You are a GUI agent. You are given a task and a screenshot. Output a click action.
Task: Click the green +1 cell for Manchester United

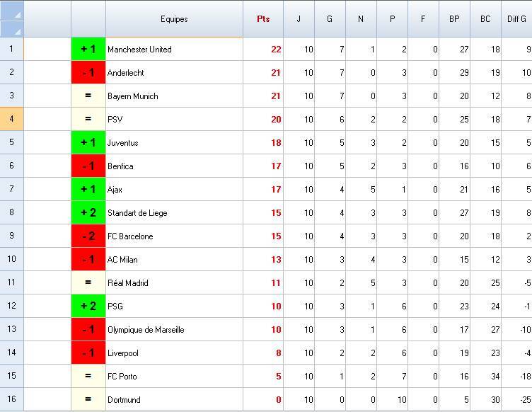pyautogui.click(x=88, y=50)
